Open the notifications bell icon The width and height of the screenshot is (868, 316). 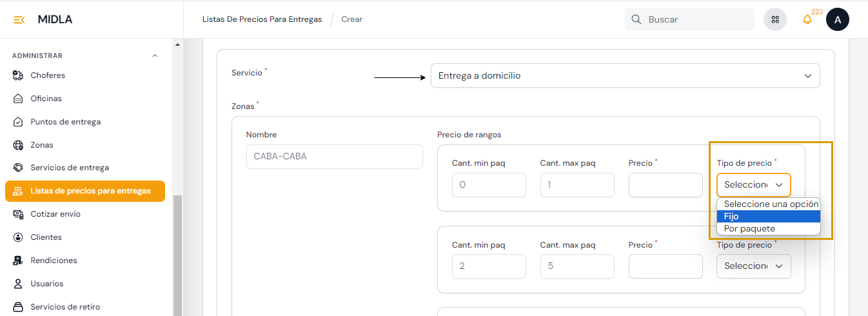[x=807, y=19]
